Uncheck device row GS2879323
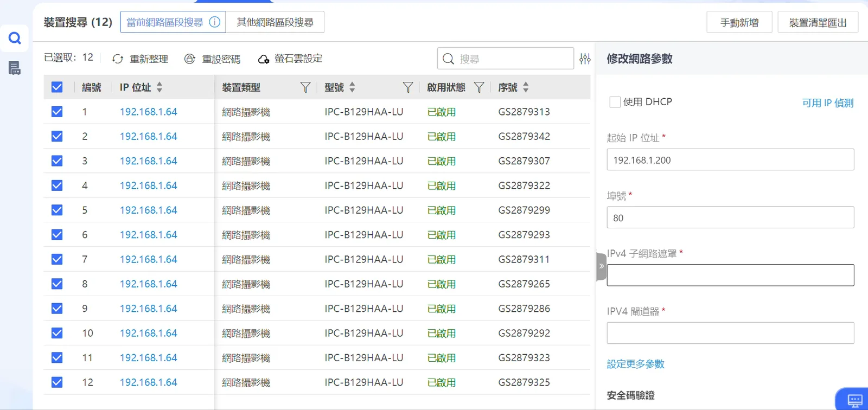The image size is (868, 410). click(57, 358)
